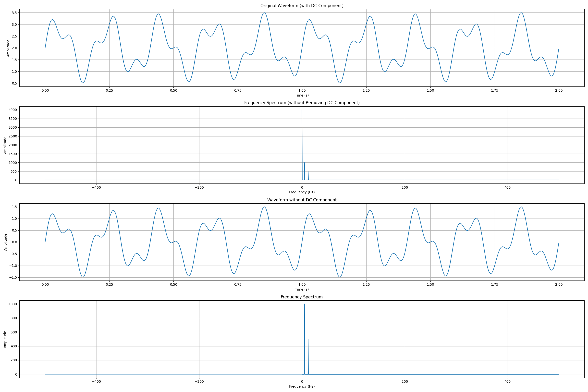Click 'Frequency (Hz)' label under the second plot
The width and height of the screenshot is (588, 392).
click(x=302, y=192)
